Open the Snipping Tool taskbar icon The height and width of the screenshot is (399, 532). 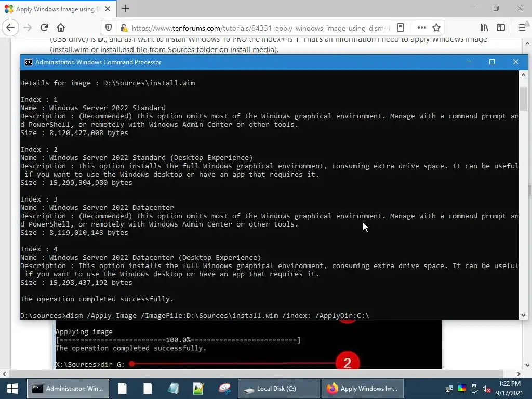[224, 389]
